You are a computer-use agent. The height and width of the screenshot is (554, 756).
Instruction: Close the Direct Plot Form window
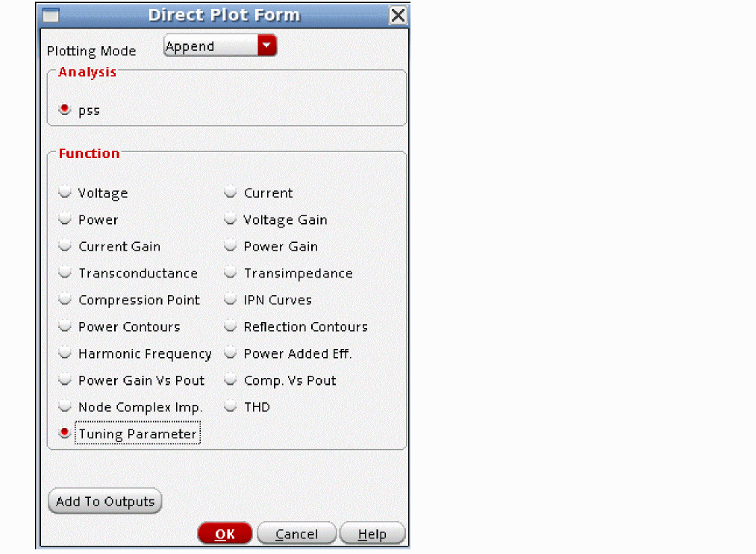pyautogui.click(x=399, y=16)
